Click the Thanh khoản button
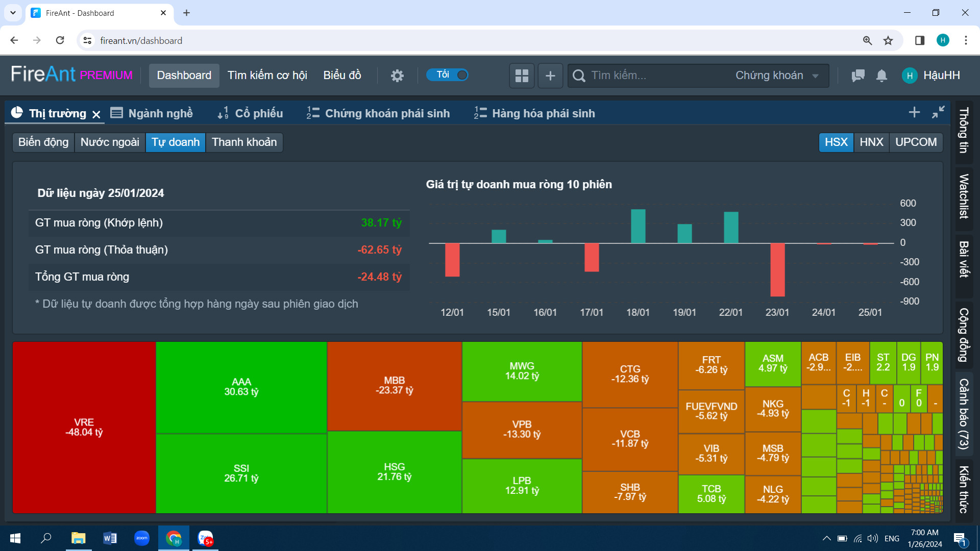The image size is (980, 551). pos(244,142)
